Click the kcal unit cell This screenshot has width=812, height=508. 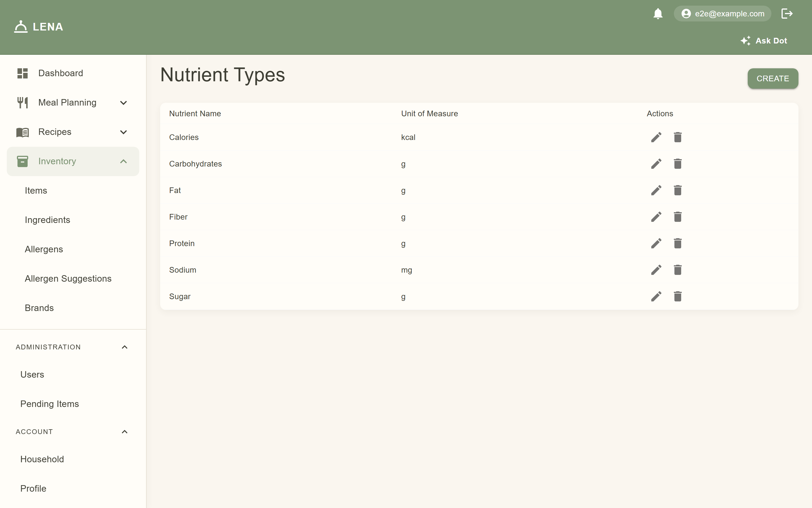408,137
